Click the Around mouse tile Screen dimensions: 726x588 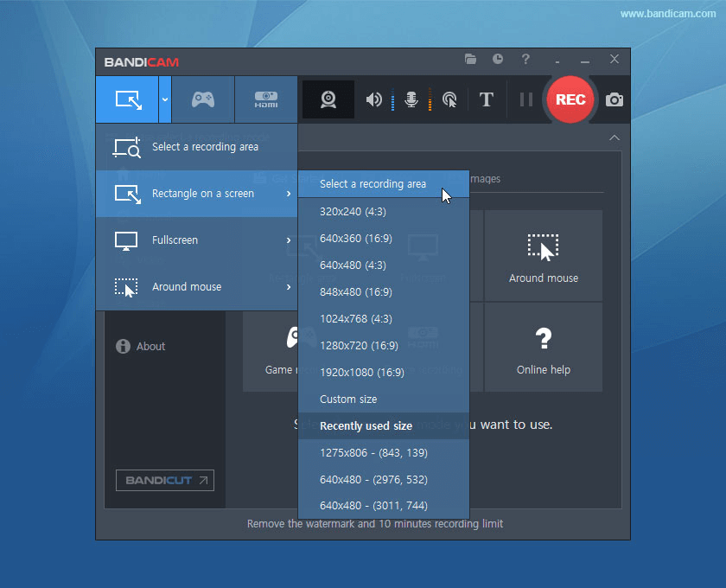tap(543, 256)
